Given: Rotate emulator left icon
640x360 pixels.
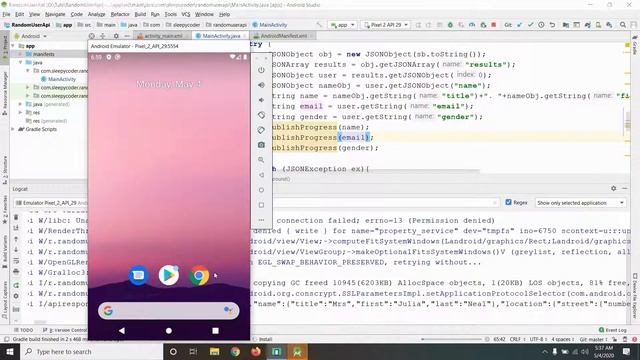Looking at the screenshot, I should coord(261,115).
